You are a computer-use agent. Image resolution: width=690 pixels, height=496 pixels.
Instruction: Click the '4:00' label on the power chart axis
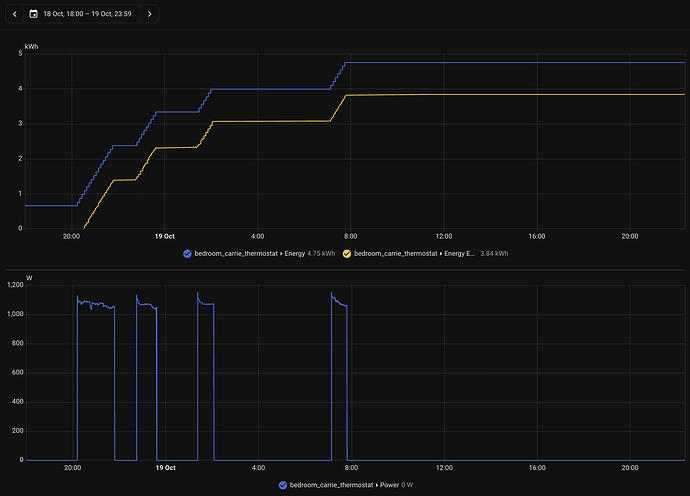(x=258, y=468)
